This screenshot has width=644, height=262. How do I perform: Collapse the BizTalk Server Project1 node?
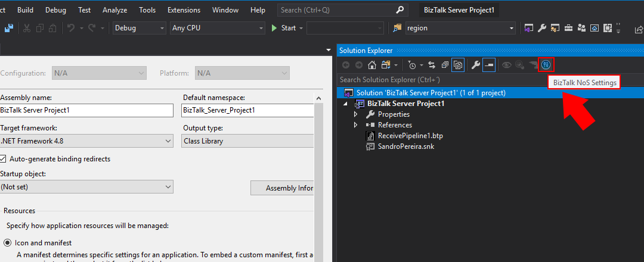click(x=346, y=104)
